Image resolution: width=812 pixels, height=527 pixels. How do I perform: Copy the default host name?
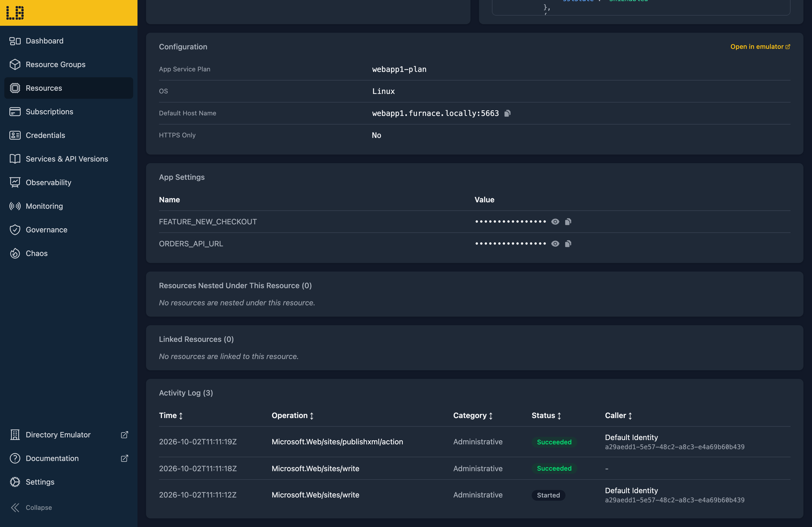(507, 113)
